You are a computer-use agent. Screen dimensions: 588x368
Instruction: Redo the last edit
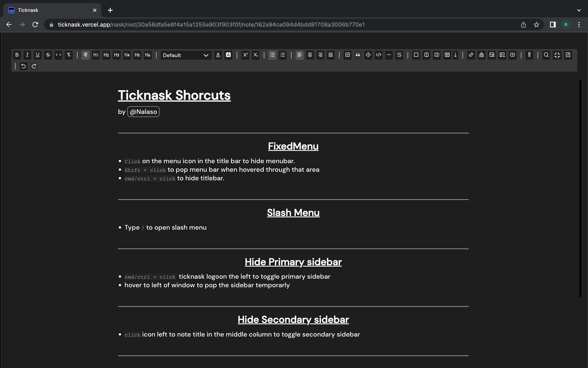pyautogui.click(x=34, y=66)
